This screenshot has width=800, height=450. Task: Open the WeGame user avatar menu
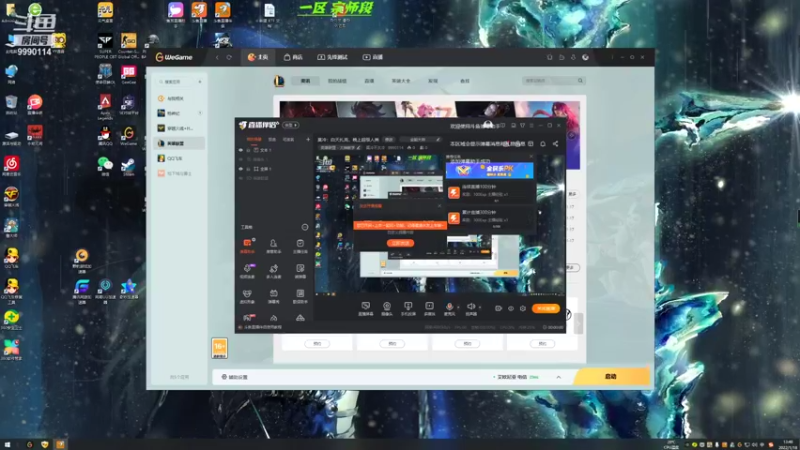pyautogui.click(x=585, y=57)
